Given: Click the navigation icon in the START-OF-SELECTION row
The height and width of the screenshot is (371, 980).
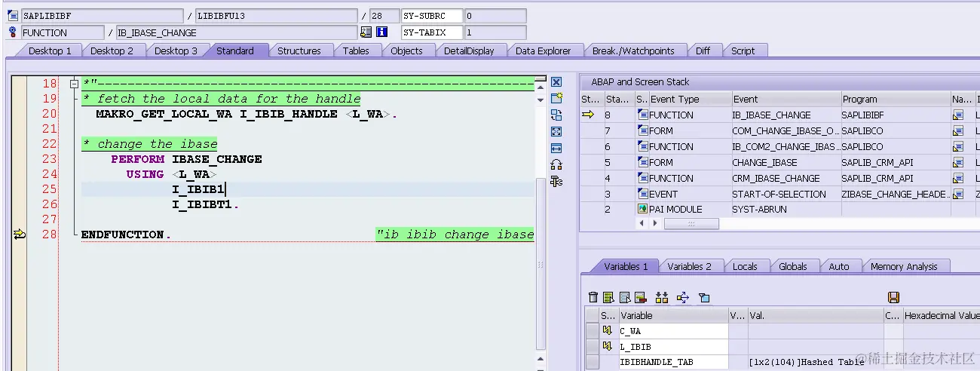Looking at the screenshot, I should pos(958,194).
